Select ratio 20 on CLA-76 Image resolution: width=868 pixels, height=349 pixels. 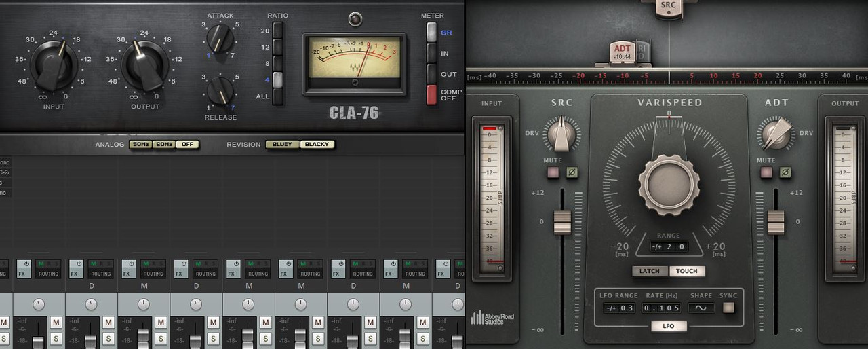pos(278,30)
